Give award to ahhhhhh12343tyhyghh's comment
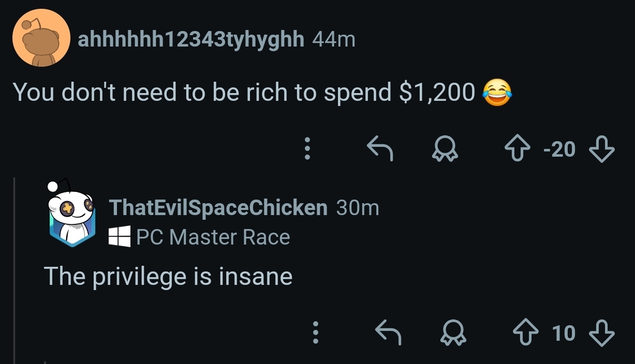635x364 pixels. [445, 149]
